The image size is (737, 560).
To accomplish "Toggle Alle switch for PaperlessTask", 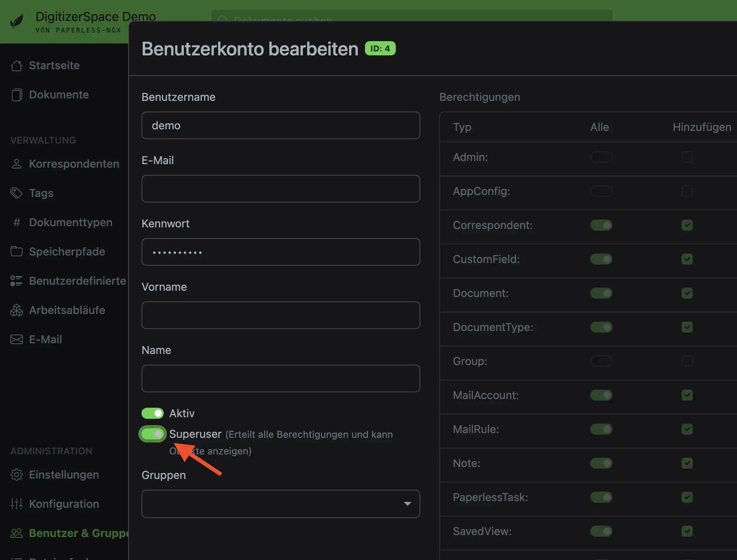I will [x=601, y=497].
